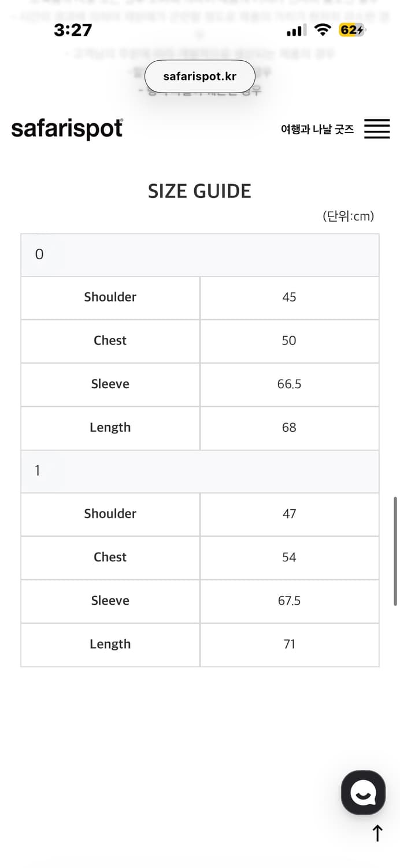Tap the size 0 header row
Viewport: 400px width, 868px height.
pos(199,255)
